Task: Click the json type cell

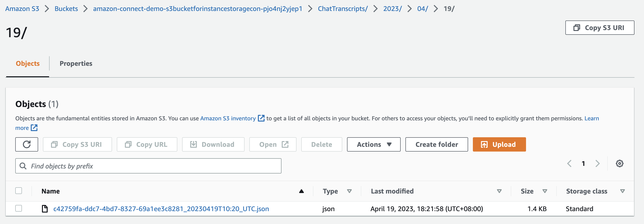Action: [x=328, y=209]
